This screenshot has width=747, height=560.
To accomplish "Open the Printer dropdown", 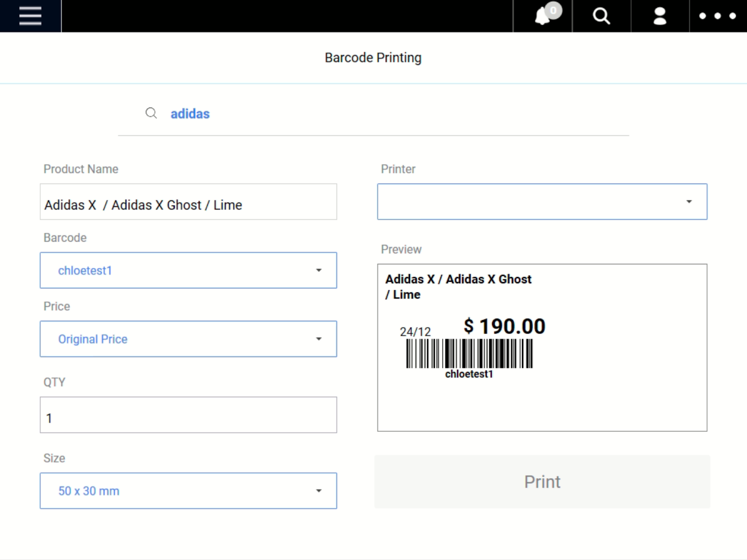I will pos(542,202).
